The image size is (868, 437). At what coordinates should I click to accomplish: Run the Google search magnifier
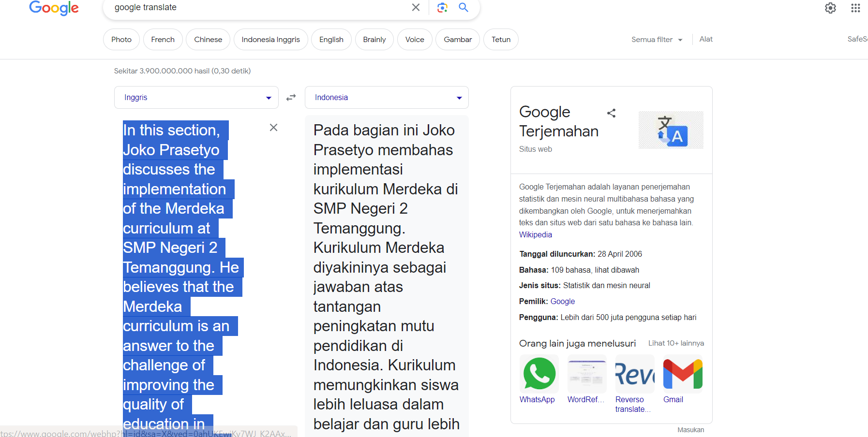pos(464,7)
